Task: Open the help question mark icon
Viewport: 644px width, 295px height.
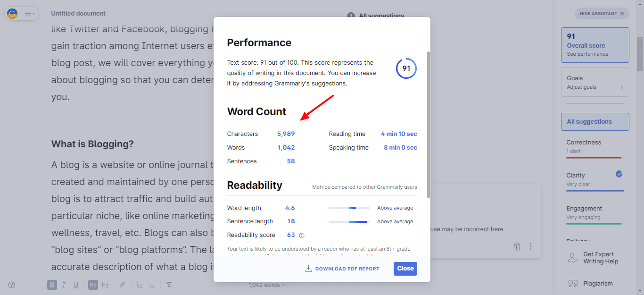Action: coord(12,285)
